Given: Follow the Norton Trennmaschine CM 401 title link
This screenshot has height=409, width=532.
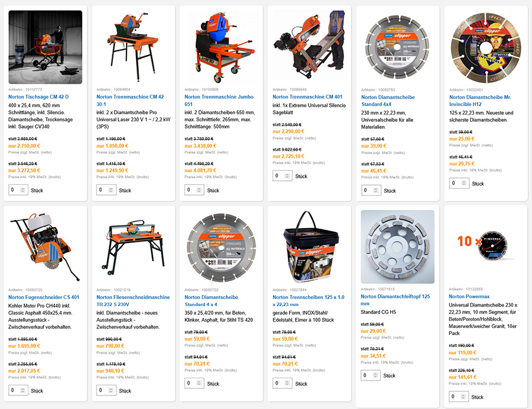Looking at the screenshot, I should [x=307, y=97].
